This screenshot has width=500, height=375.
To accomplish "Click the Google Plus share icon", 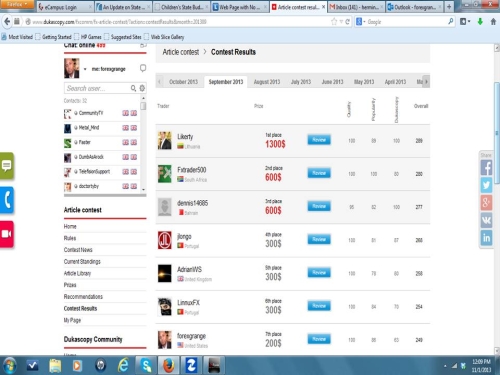I will pos(486,202).
